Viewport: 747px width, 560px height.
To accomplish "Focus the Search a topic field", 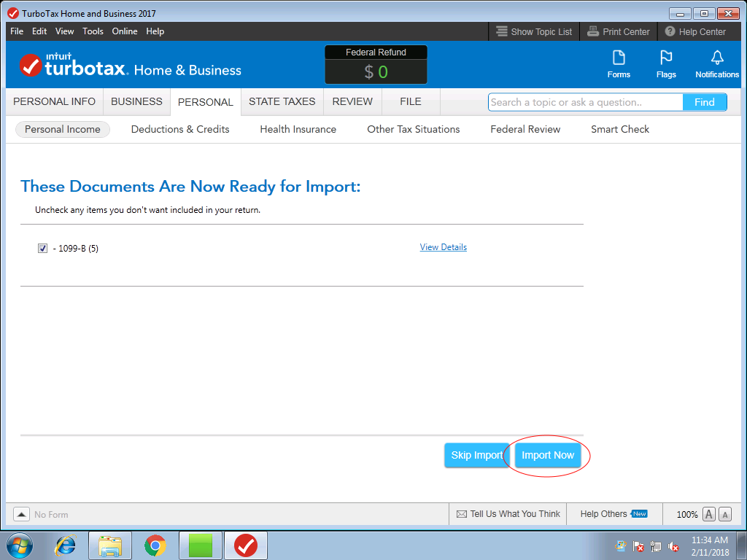I will point(586,102).
